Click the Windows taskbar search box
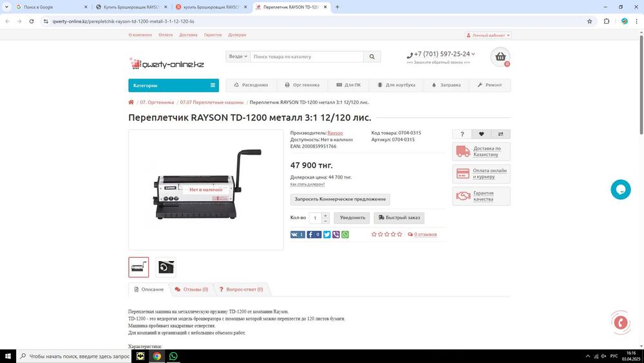The height and width of the screenshot is (363, 644). coord(74,356)
